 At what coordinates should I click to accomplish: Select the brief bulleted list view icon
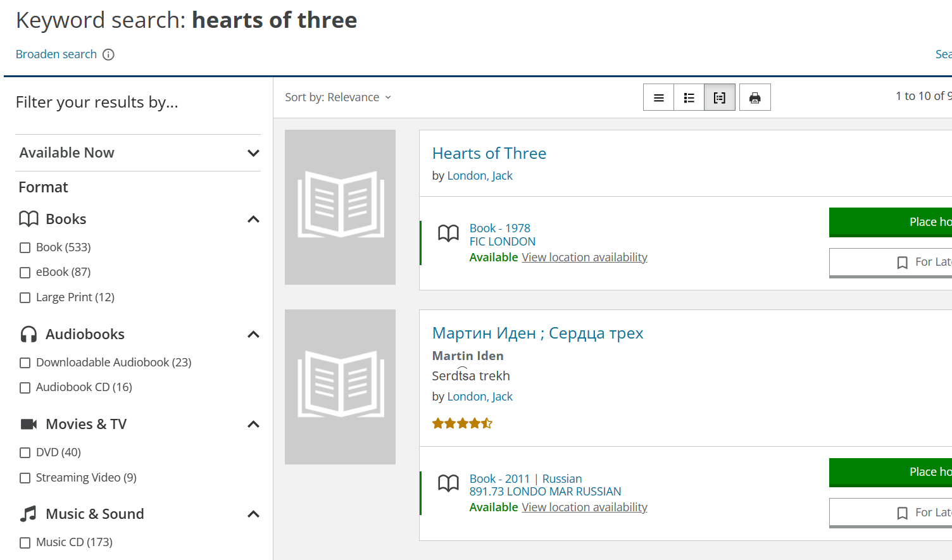click(x=689, y=97)
